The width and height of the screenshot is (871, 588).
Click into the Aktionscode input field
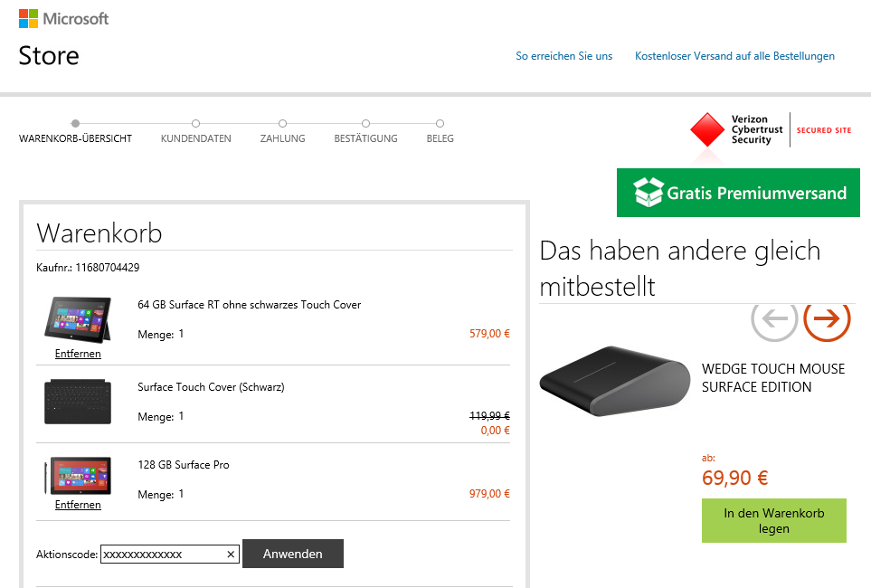163,555
